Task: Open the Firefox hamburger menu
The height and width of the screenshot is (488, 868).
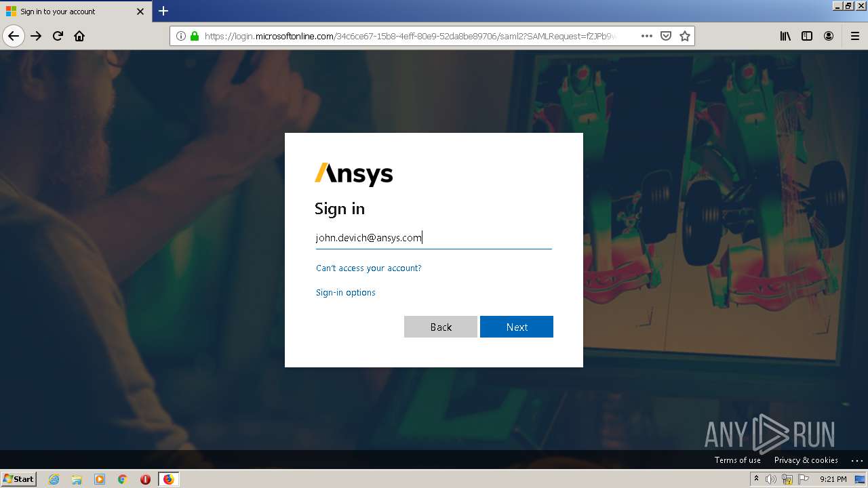Action: pos(854,36)
